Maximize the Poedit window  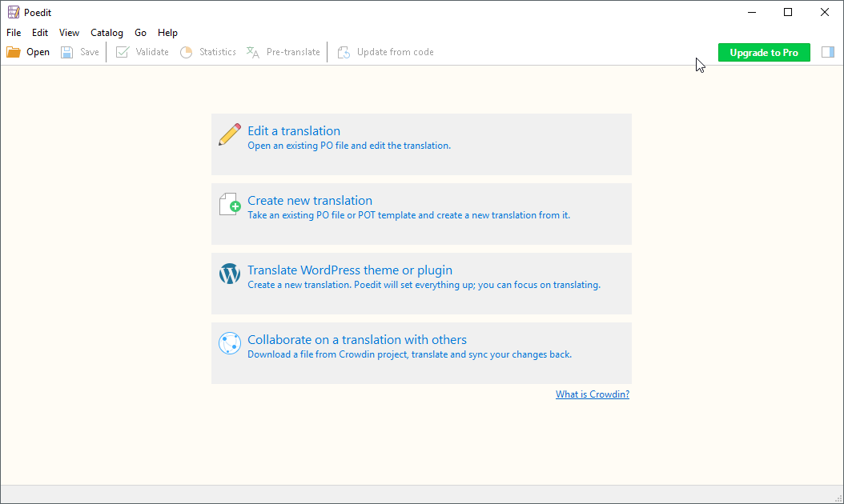tap(788, 12)
